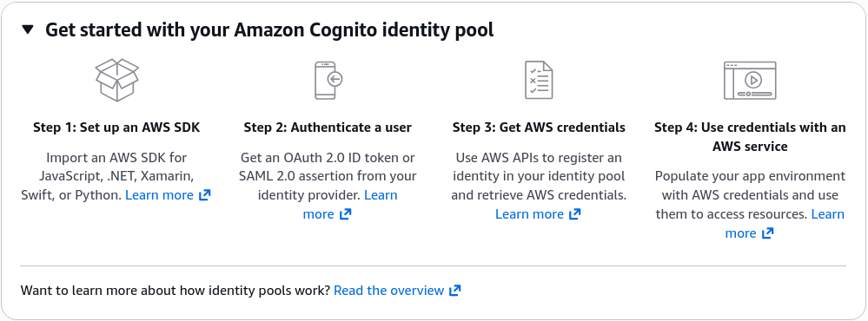Click external link icon beside Step 3 Learn more

[575, 214]
